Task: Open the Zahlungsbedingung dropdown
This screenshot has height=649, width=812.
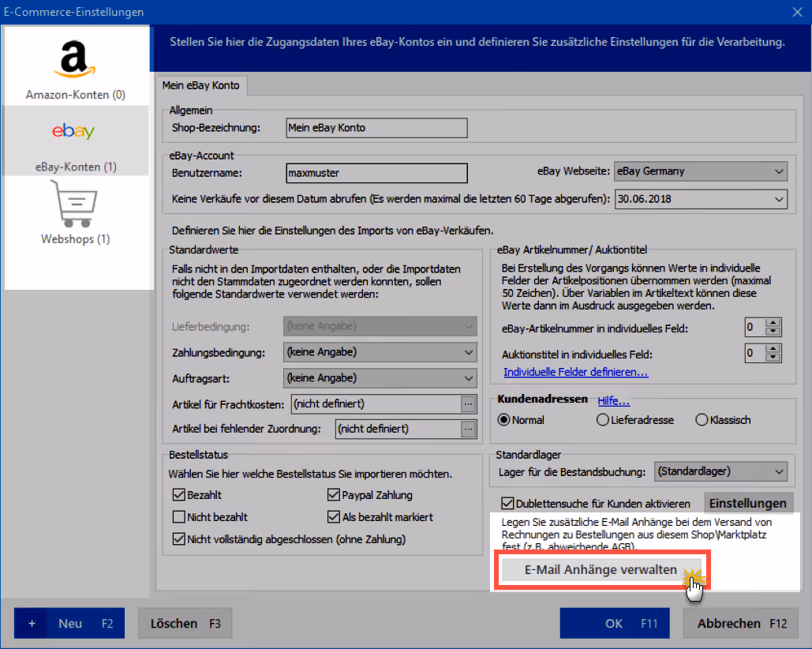Action: tap(380, 352)
